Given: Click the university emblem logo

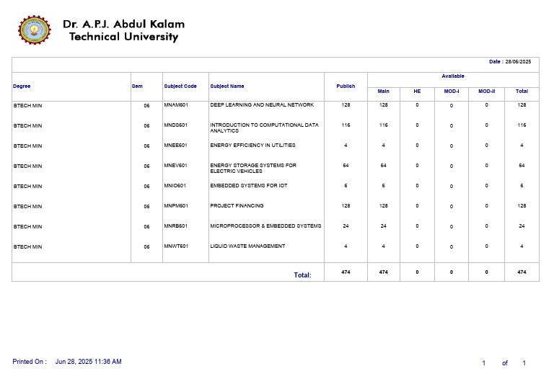Looking at the screenshot, I should 35,30.
